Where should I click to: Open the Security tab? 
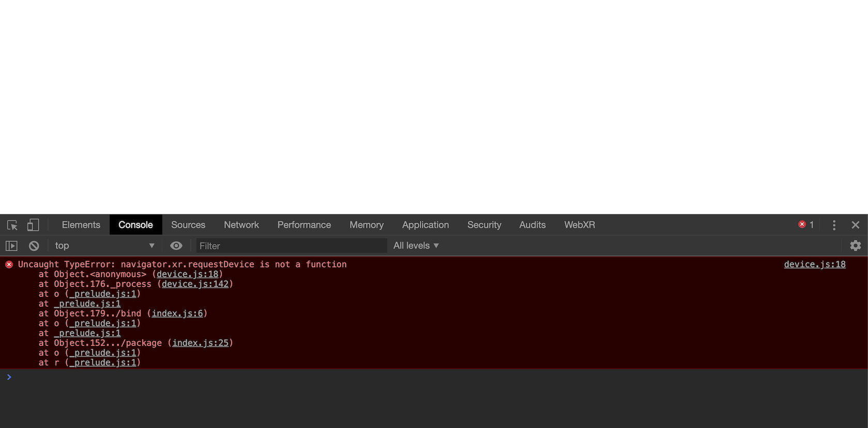click(x=484, y=225)
